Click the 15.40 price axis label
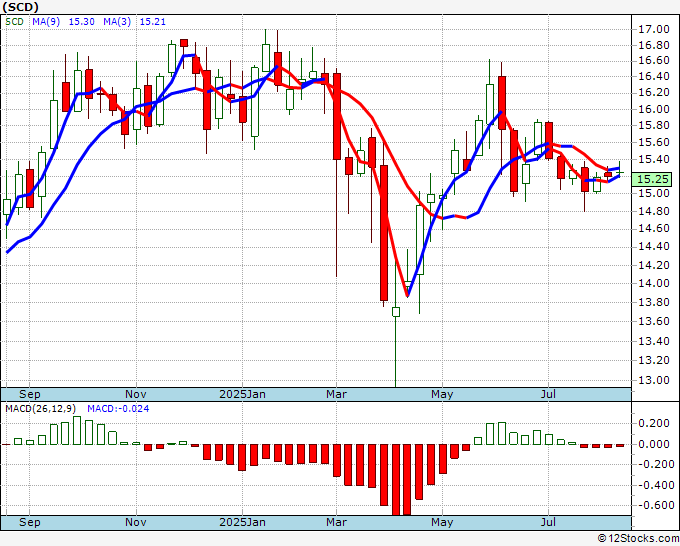 pos(654,159)
